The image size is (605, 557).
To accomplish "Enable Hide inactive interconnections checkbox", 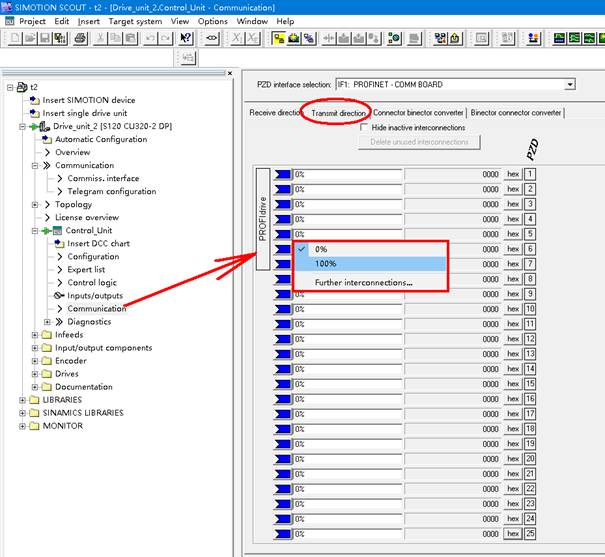I will tap(364, 128).
